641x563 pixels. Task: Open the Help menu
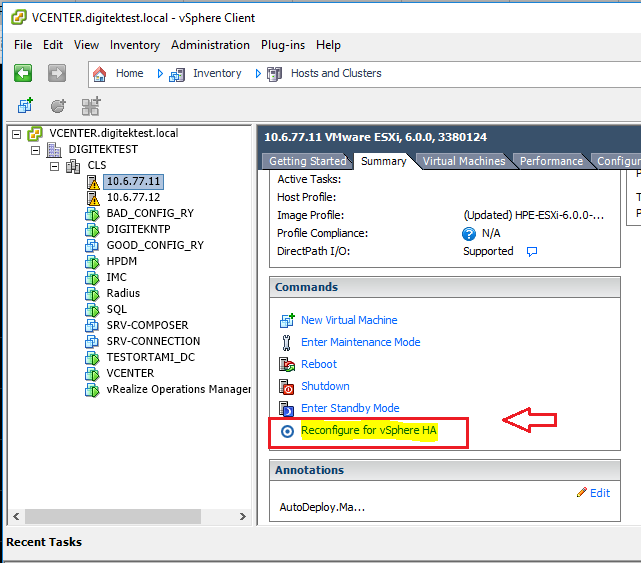pos(328,45)
